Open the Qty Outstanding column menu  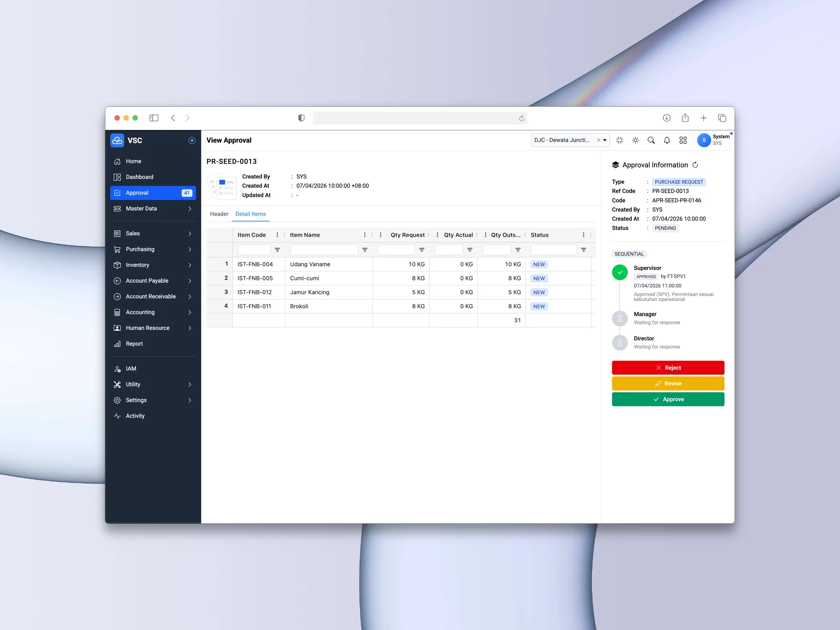(486, 235)
